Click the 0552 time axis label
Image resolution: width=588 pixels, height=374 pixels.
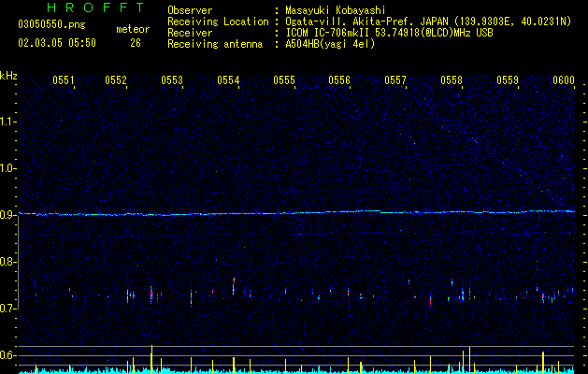coord(116,80)
